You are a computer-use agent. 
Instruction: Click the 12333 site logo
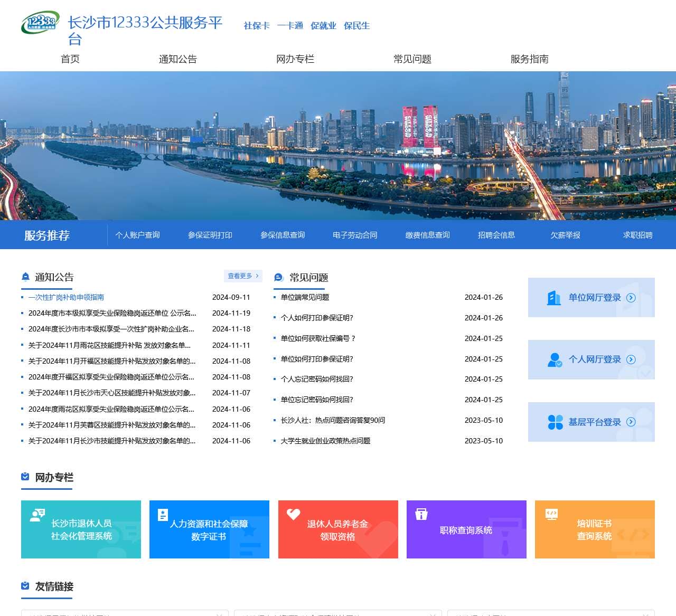(41, 23)
